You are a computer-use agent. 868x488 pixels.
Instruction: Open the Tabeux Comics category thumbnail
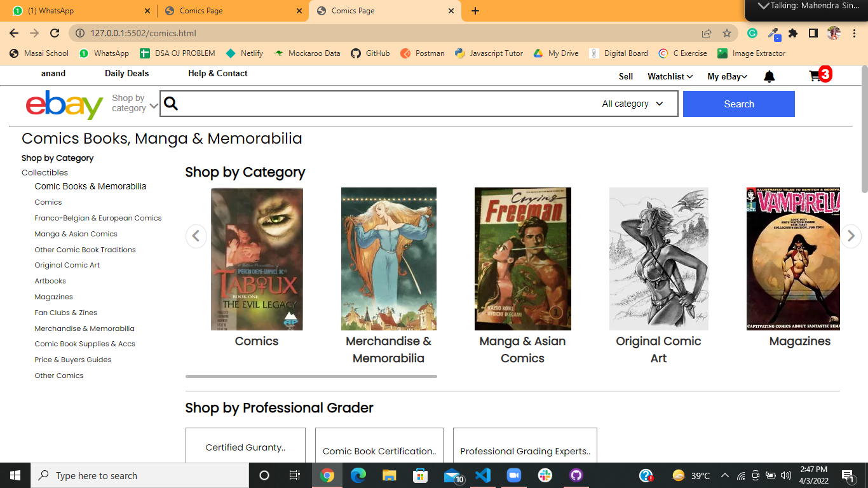[x=257, y=259]
